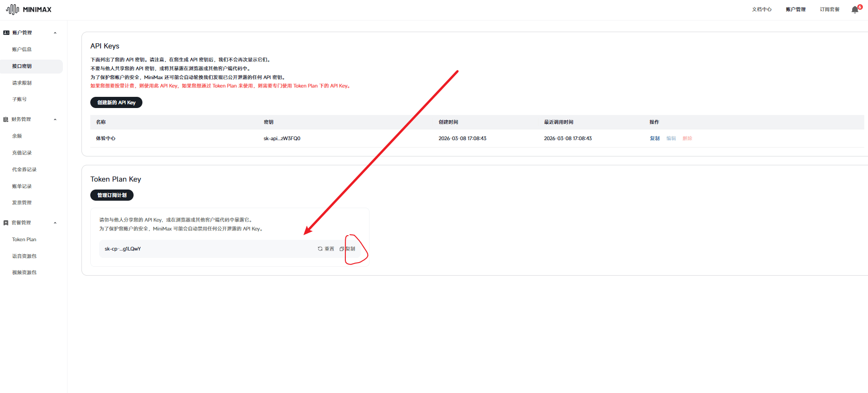Viewport: 868px width, 393px height.
Task: Open Token Plan in the sidebar
Action: [x=24, y=239]
